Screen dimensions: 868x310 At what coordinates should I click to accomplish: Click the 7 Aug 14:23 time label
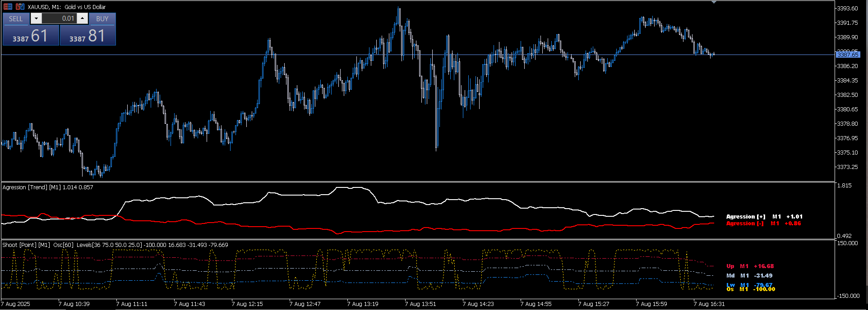coord(479,304)
